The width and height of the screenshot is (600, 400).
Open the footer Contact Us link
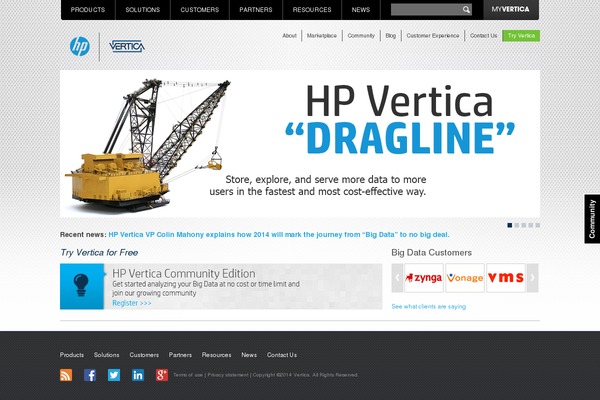(x=282, y=355)
